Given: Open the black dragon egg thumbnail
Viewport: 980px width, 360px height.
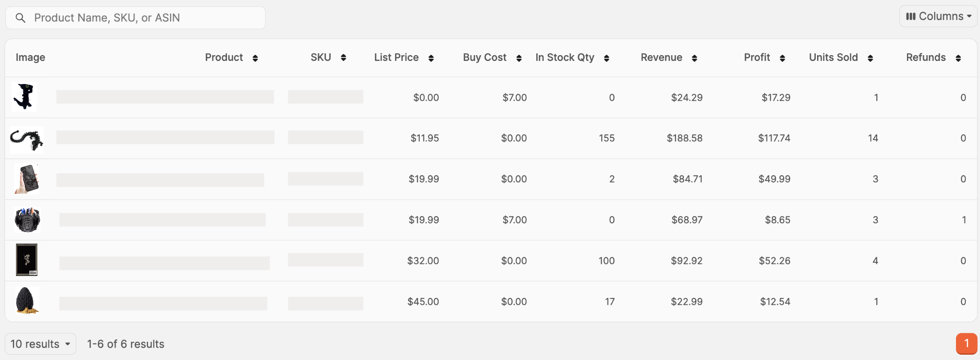Looking at the screenshot, I should pos(27,301).
